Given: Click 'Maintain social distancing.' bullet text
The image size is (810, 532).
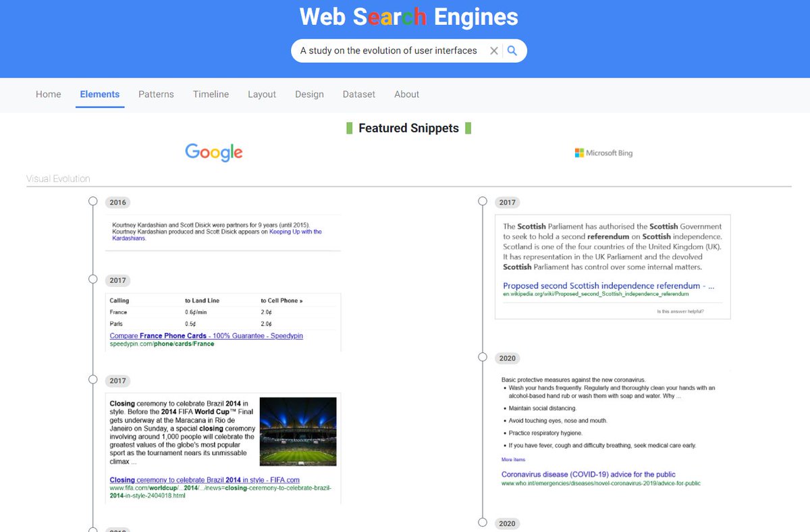Looking at the screenshot, I should click(x=543, y=408).
